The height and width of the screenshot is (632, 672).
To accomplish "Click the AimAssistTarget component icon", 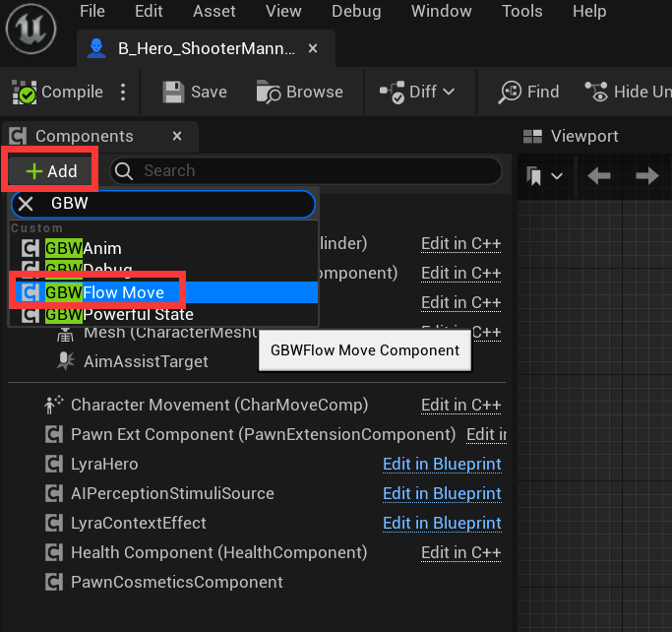I will tap(65, 361).
